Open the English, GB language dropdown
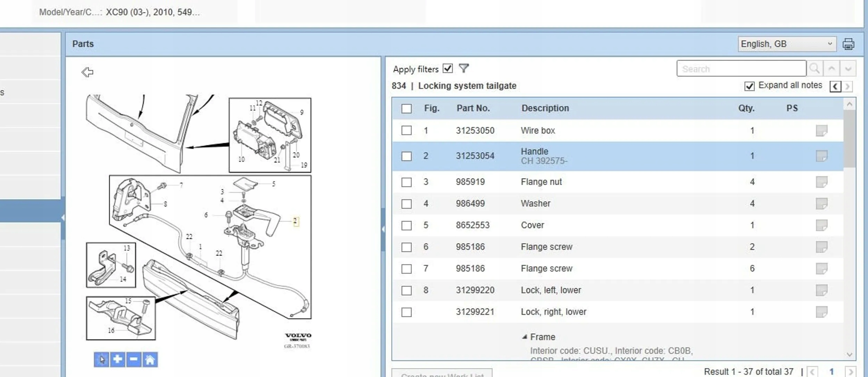This screenshot has height=377, width=868. (x=786, y=44)
